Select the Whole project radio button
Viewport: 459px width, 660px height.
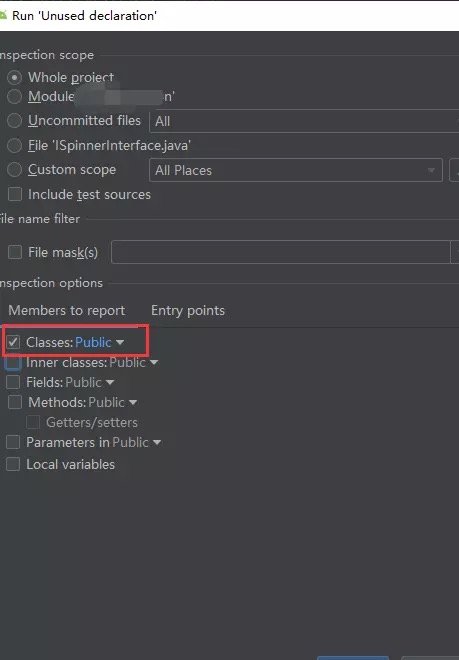click(x=14, y=77)
